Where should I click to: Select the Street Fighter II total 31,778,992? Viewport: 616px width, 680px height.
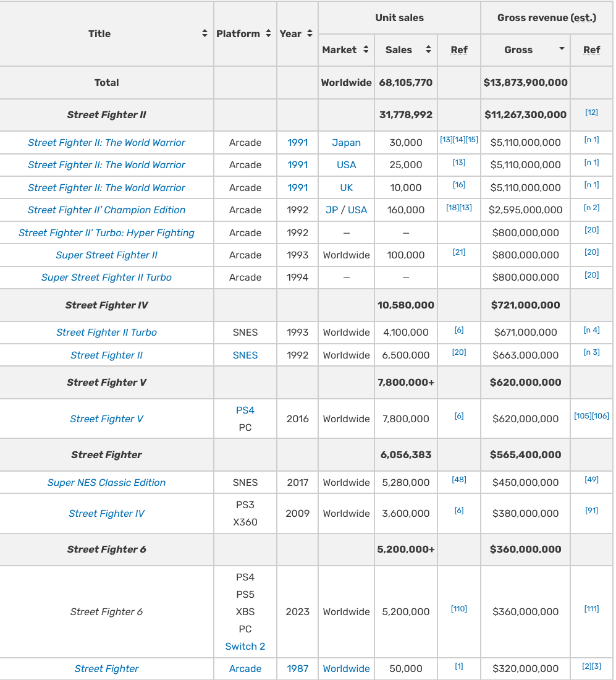click(406, 115)
